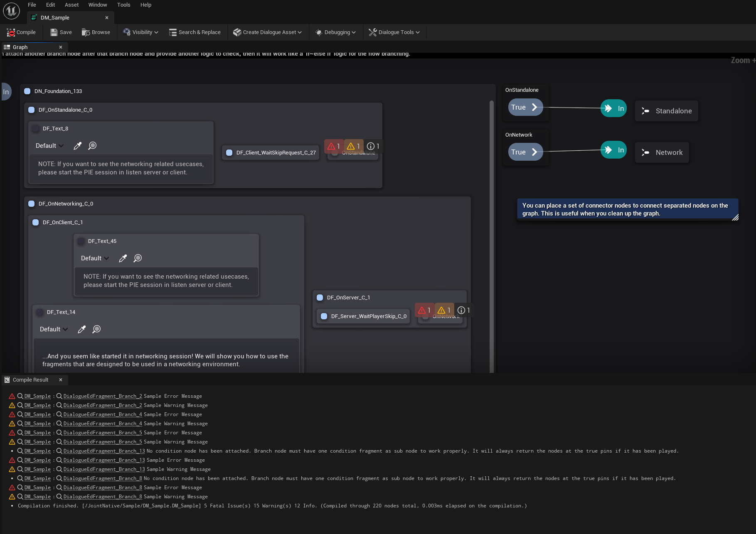The height and width of the screenshot is (534, 756).
Task: Click red error badge near DF_Client_WaitSkipRequest
Action: coord(333,146)
